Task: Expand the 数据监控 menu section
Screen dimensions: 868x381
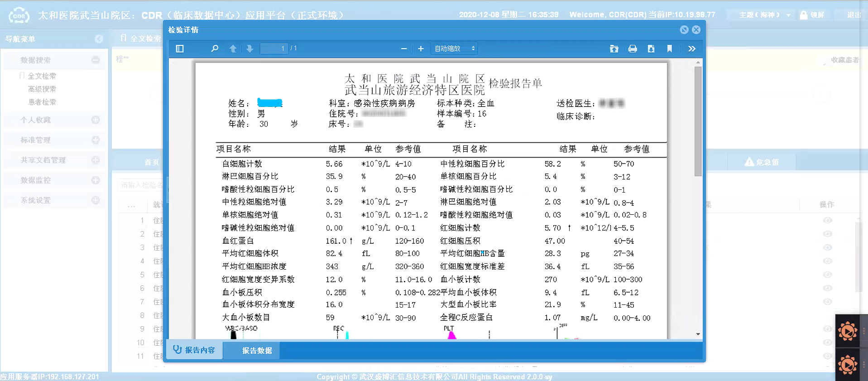Action: [x=96, y=180]
